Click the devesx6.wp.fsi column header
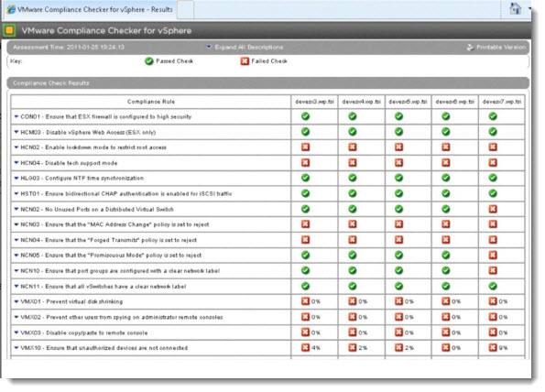Image resolution: width=545 pixels, height=392 pixels. (x=455, y=102)
